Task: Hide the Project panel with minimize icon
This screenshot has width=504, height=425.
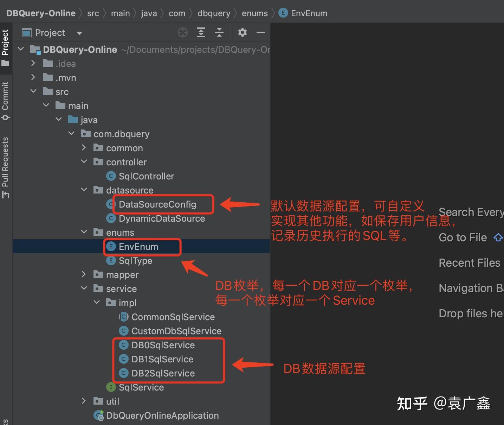Action: point(260,32)
